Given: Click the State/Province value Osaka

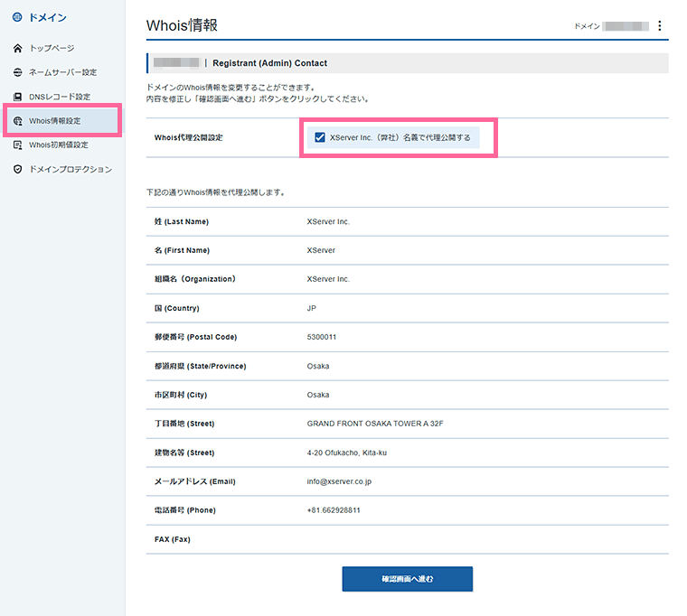Looking at the screenshot, I should (x=318, y=366).
